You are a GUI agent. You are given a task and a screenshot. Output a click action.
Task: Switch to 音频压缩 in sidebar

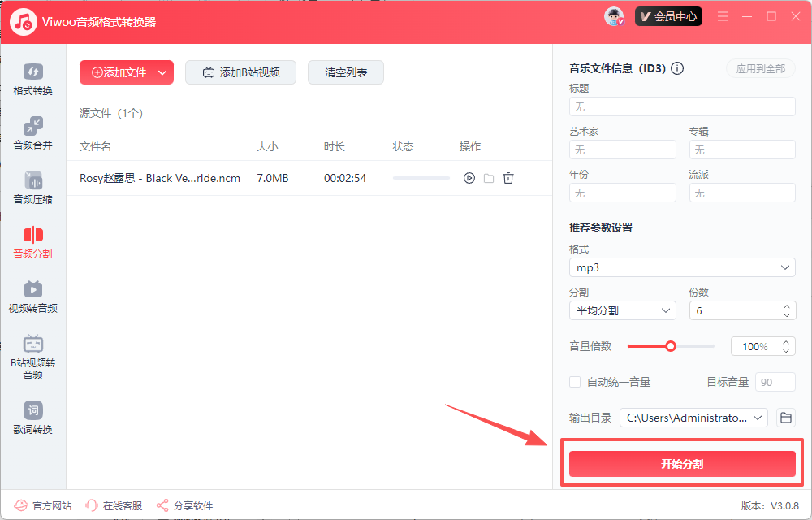[x=32, y=188]
